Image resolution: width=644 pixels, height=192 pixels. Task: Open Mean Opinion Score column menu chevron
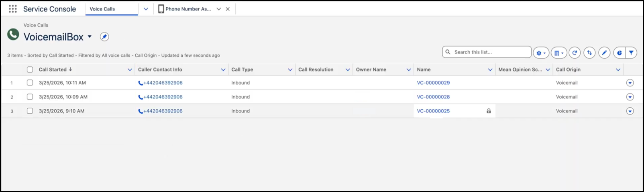pos(548,69)
